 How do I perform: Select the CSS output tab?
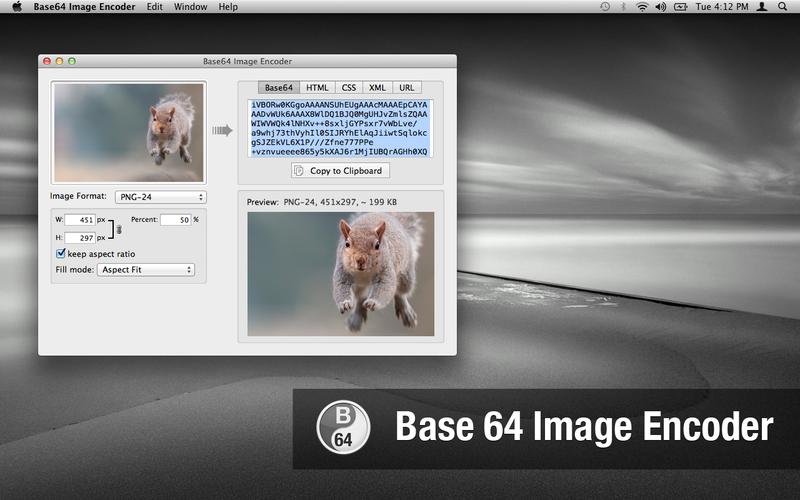pos(347,88)
